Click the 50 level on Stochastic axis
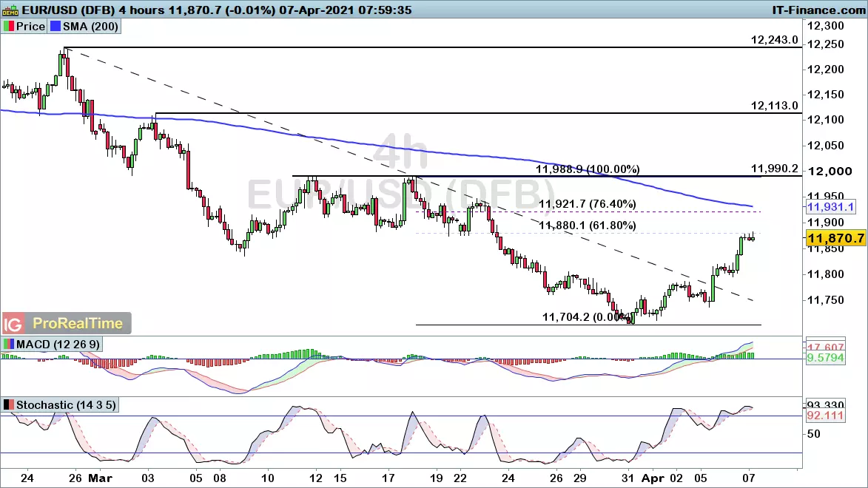 tap(814, 434)
